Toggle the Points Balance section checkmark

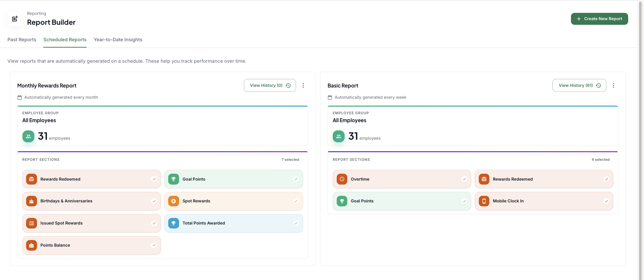pyautogui.click(x=154, y=245)
